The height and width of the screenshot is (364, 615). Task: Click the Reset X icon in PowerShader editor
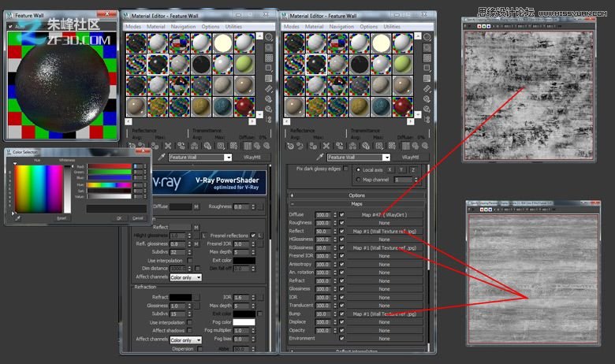168,146
